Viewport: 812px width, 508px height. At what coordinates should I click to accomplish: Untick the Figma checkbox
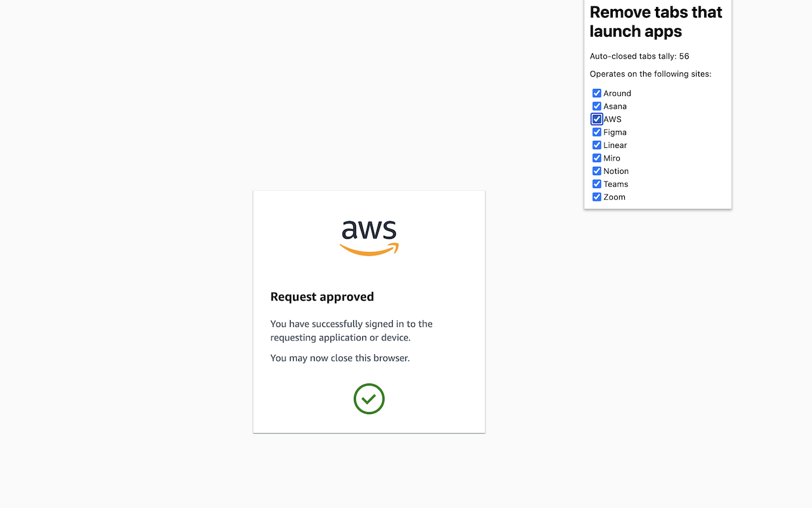pyautogui.click(x=597, y=132)
